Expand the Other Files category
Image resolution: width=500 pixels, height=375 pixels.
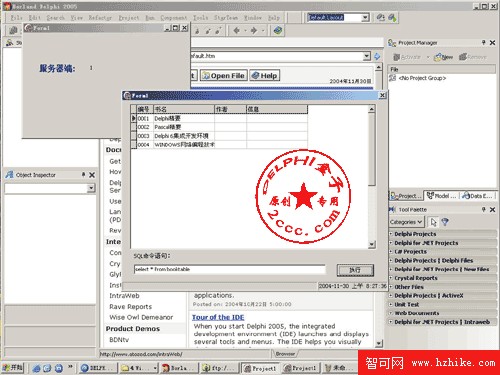tap(391, 287)
